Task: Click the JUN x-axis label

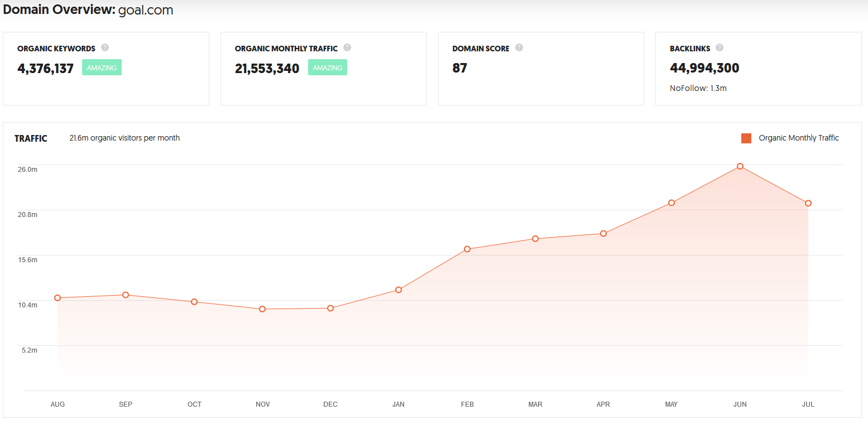Action: [740, 404]
